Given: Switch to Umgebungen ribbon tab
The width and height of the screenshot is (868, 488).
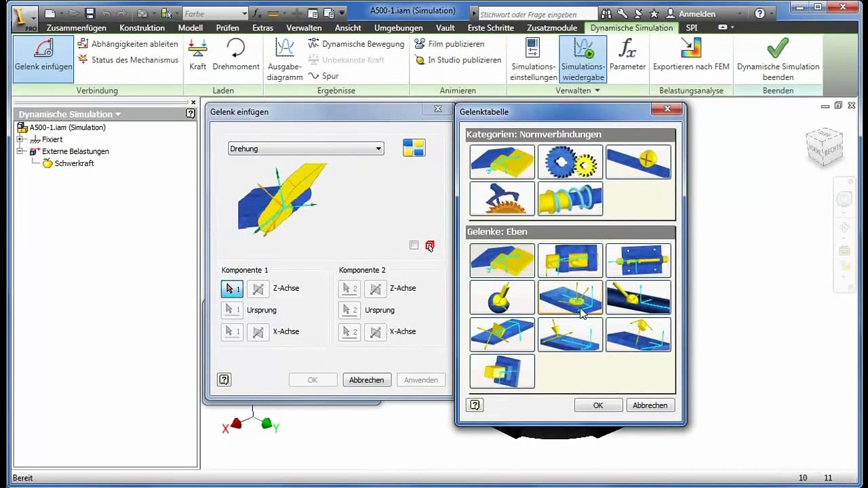Looking at the screenshot, I should [x=399, y=28].
